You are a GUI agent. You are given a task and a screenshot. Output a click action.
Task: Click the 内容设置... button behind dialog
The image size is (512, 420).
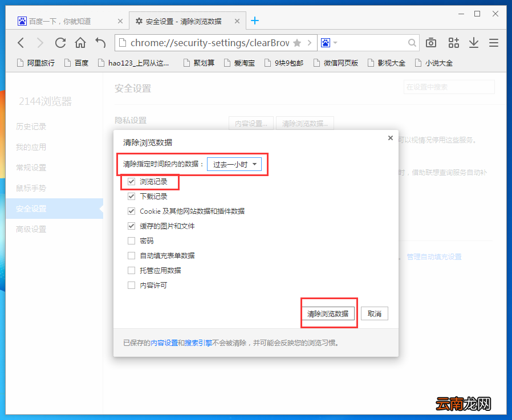pos(251,123)
